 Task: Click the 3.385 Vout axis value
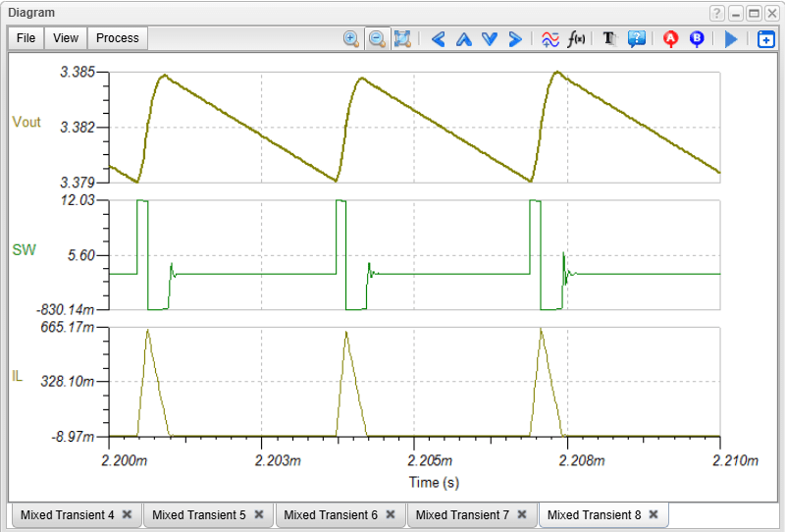(78, 72)
